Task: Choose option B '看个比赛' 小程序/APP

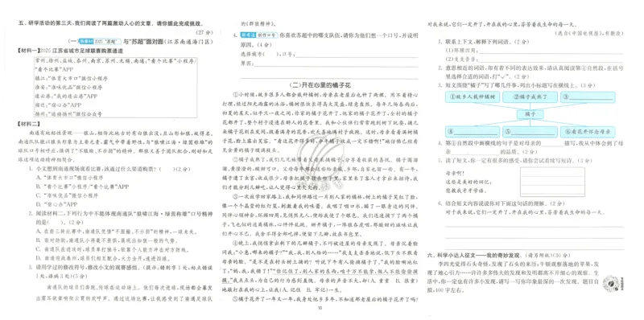Action: (x=82, y=187)
